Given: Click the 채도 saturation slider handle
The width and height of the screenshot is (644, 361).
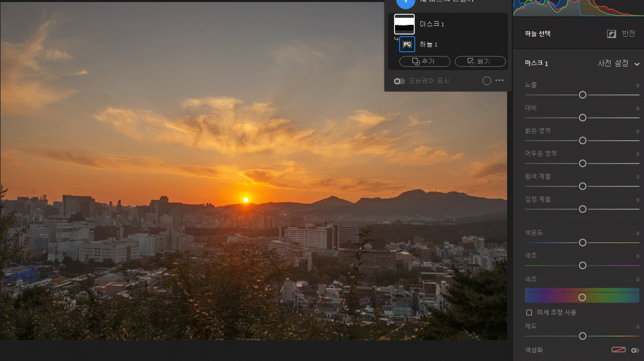Looking at the screenshot, I should coord(583,336).
